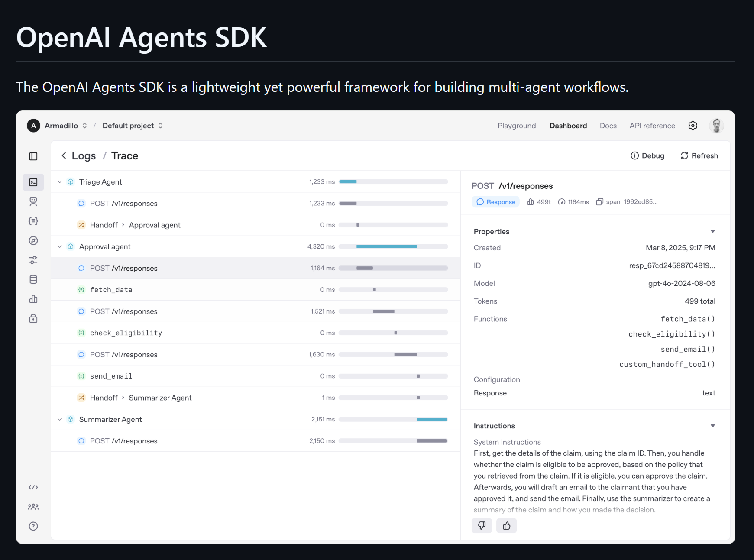
Task: Click the Armadillo organization avatar A
Action: [x=33, y=126]
